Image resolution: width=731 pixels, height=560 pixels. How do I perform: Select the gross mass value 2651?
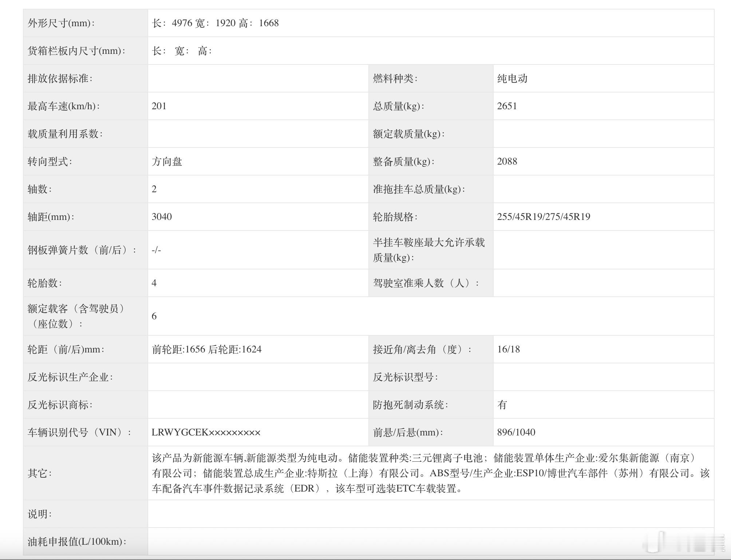point(507,106)
